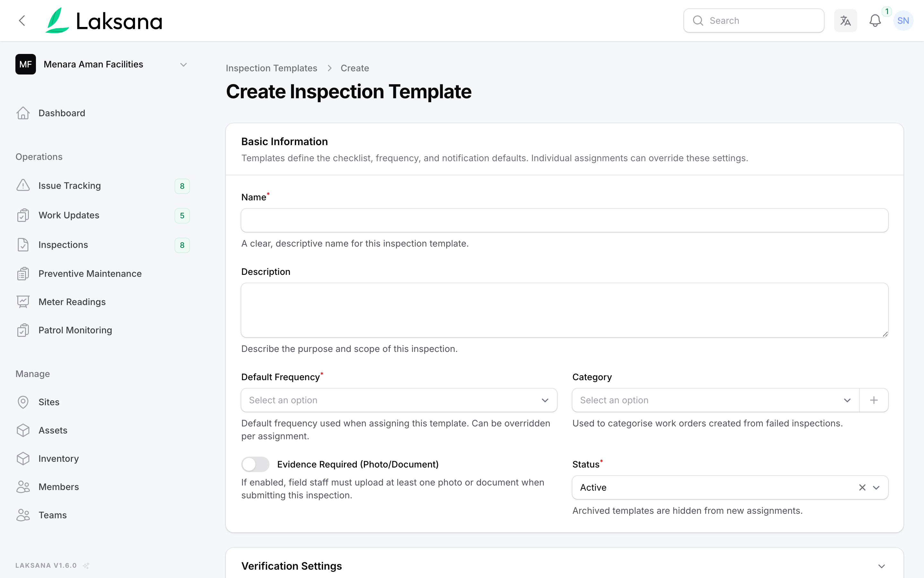This screenshot has height=578, width=924.
Task: Click the Inspections document icon
Action: (23, 245)
